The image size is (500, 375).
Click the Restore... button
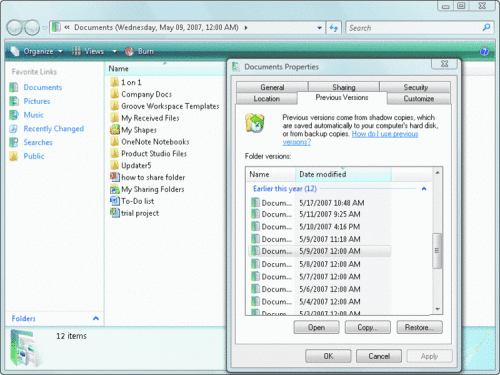click(419, 327)
